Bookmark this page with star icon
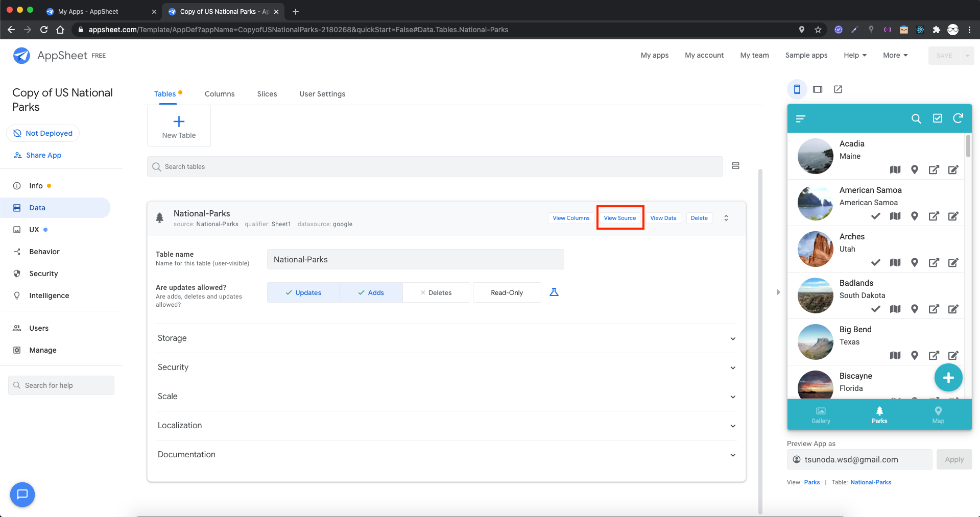The height and width of the screenshot is (517, 980). coord(818,30)
